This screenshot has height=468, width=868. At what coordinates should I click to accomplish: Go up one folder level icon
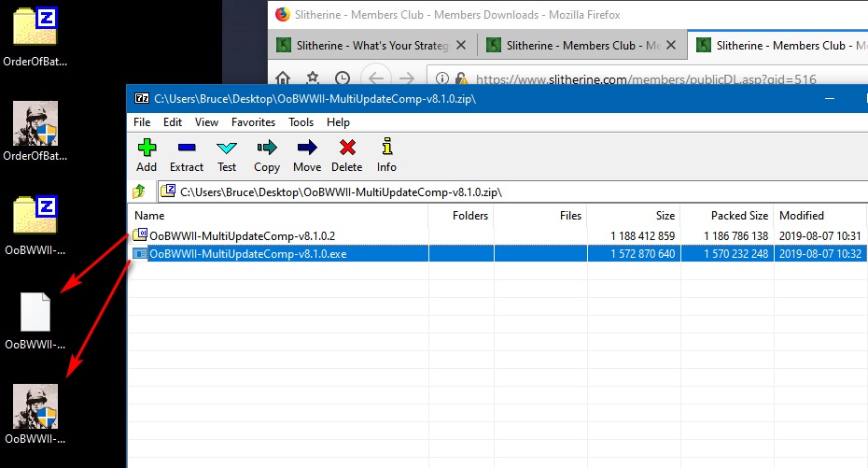pos(139,191)
